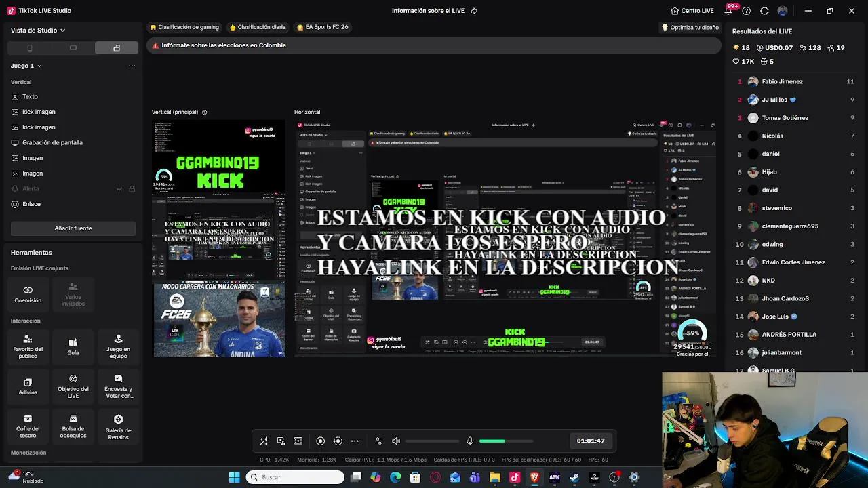868x488 pixels.
Task: Open the profile avatar menu
Action: pos(783,11)
